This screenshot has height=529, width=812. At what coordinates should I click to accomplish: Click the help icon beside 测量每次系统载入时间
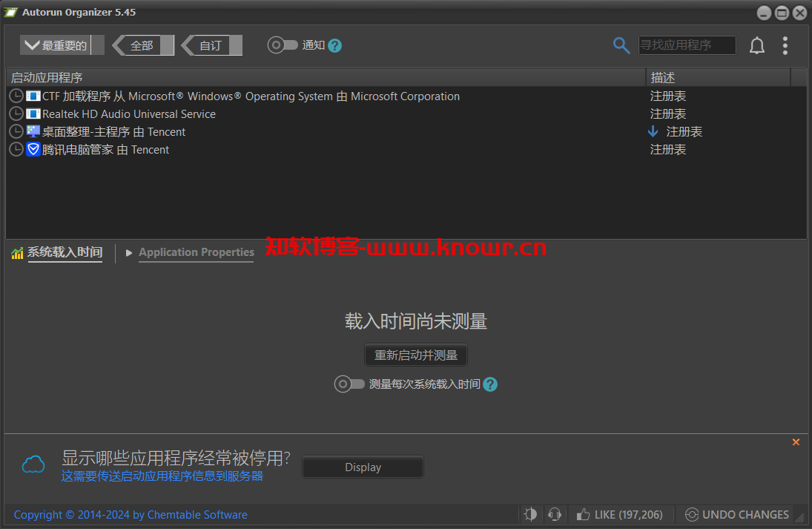[490, 384]
